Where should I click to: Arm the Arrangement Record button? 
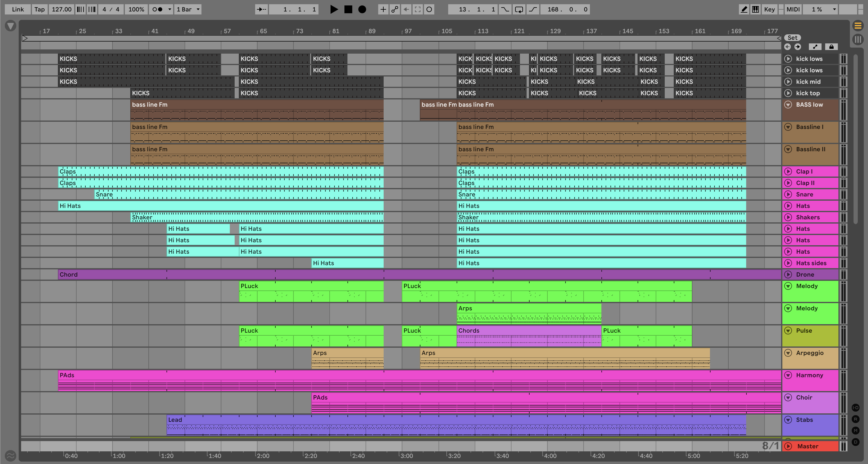362,9
